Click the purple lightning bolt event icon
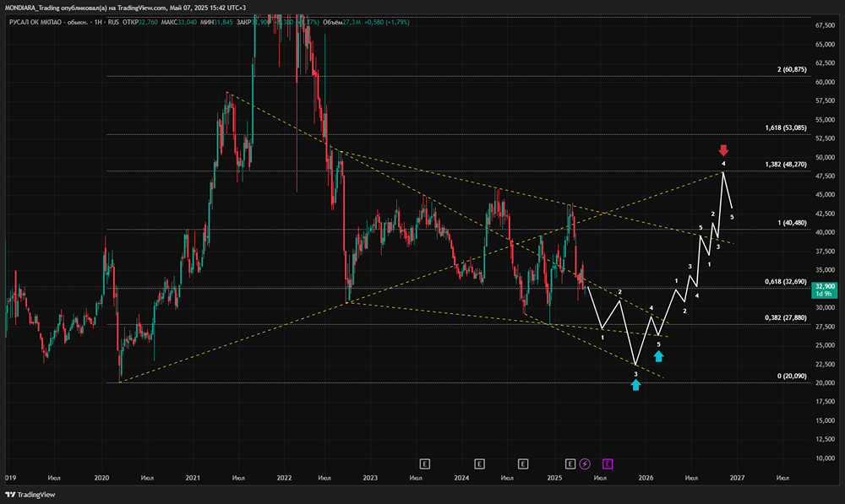 tap(584, 463)
